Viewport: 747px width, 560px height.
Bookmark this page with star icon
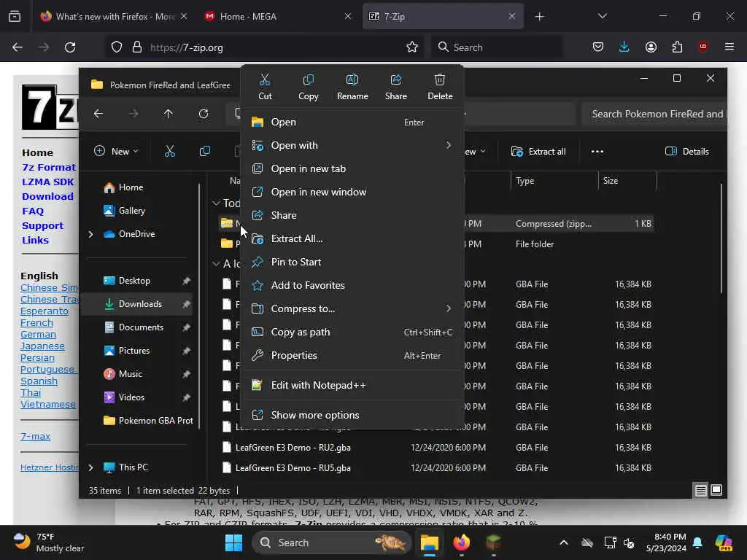coord(412,47)
